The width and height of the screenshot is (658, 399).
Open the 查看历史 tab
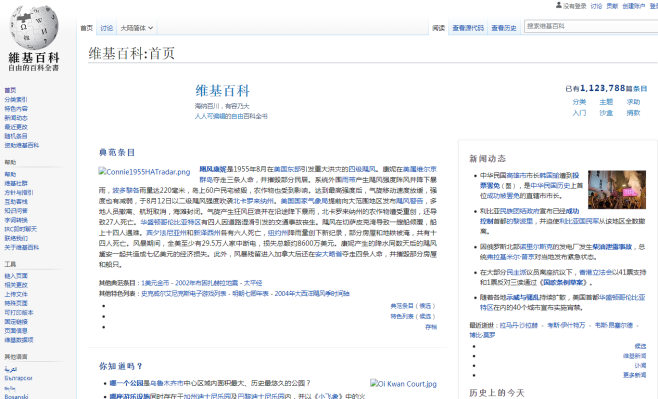[504, 28]
